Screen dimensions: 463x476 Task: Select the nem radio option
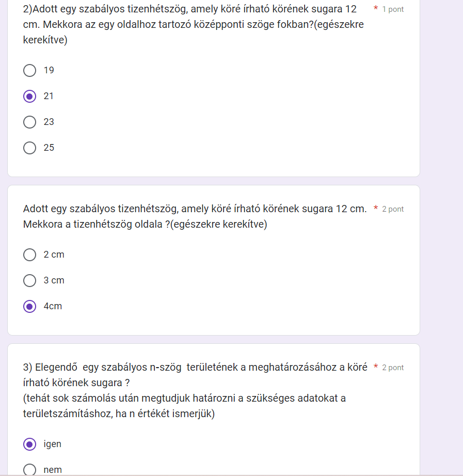tap(30, 470)
